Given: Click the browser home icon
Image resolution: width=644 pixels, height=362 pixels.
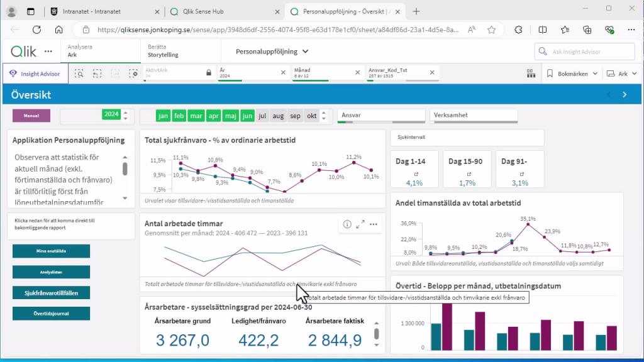Looking at the screenshot, I should [58, 30].
